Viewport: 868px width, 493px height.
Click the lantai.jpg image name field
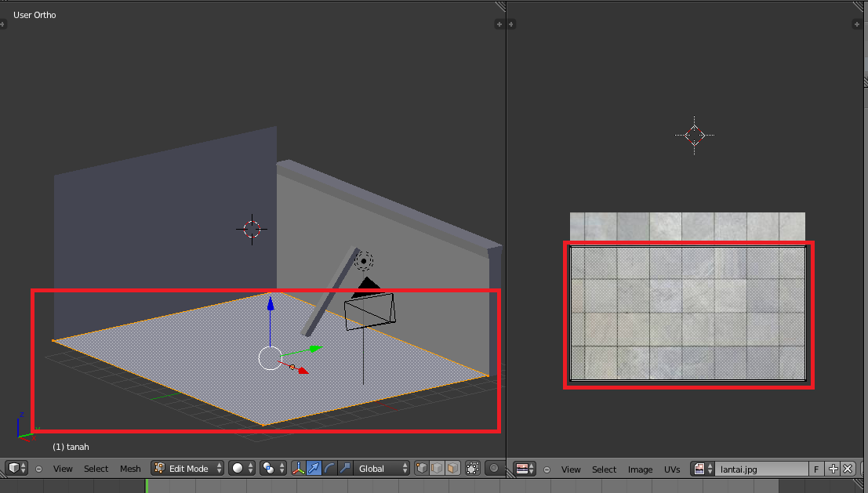[761, 469]
